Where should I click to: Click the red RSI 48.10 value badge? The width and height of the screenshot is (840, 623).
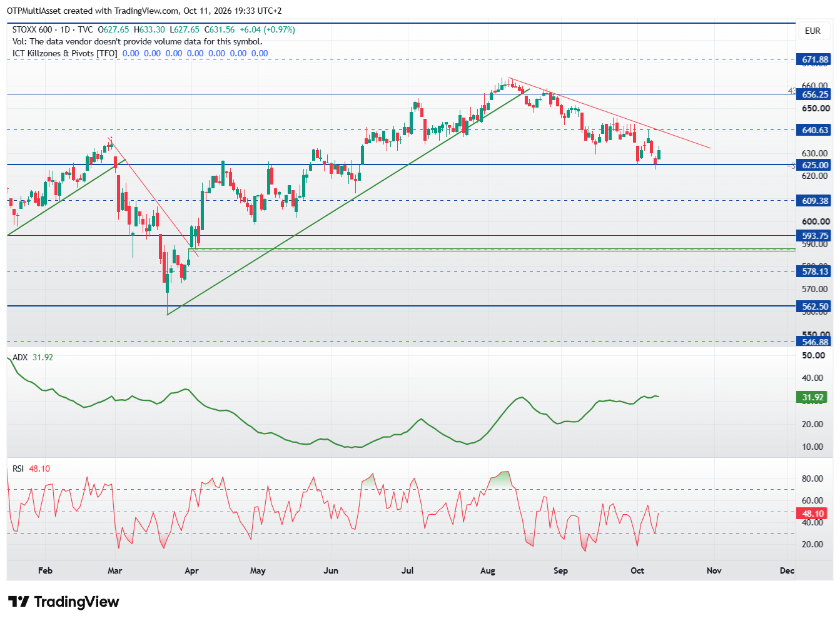tap(812, 514)
